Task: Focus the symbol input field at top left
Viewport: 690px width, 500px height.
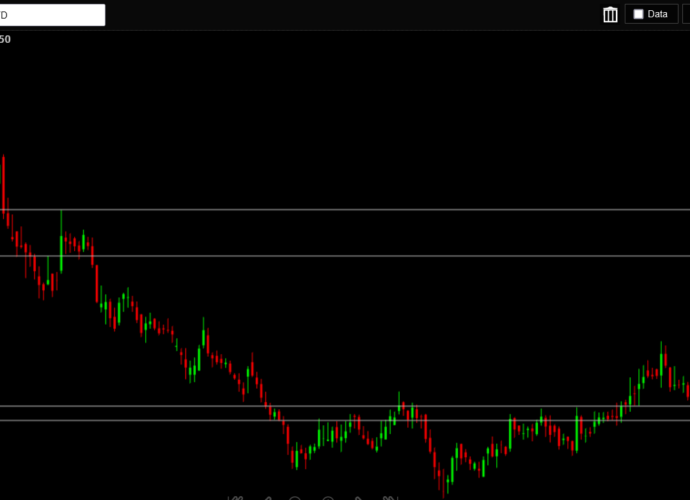Action: [x=52, y=15]
